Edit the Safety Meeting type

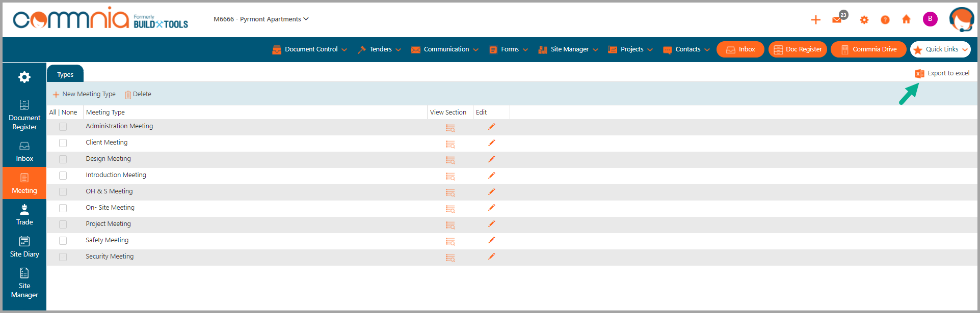(x=492, y=240)
